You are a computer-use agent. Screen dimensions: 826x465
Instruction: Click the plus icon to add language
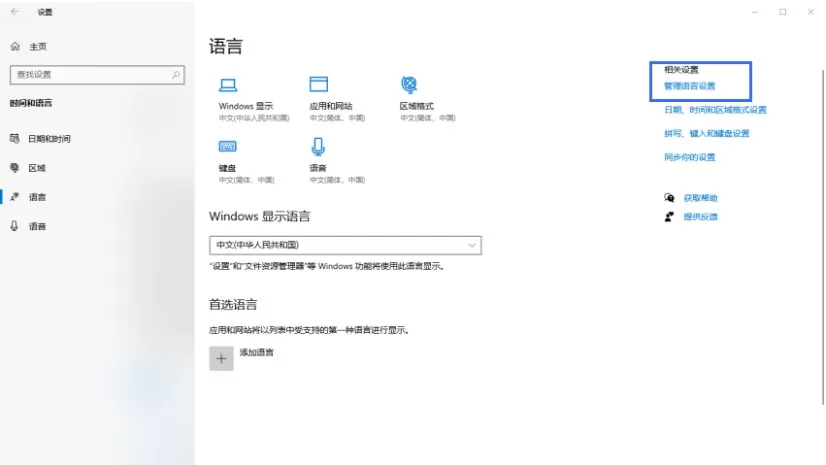click(x=221, y=359)
